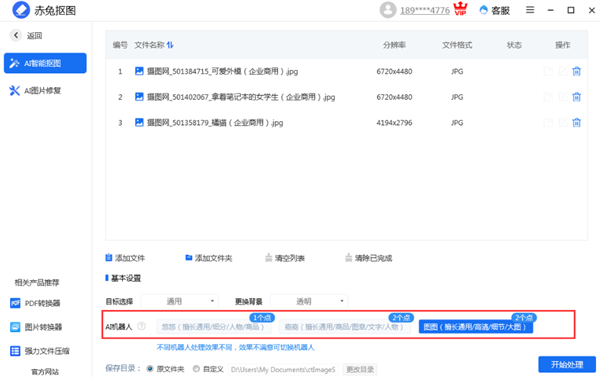Screen dimensions: 600x378
Task: Click the edit icon on file 1 row
Action: click(563, 71)
